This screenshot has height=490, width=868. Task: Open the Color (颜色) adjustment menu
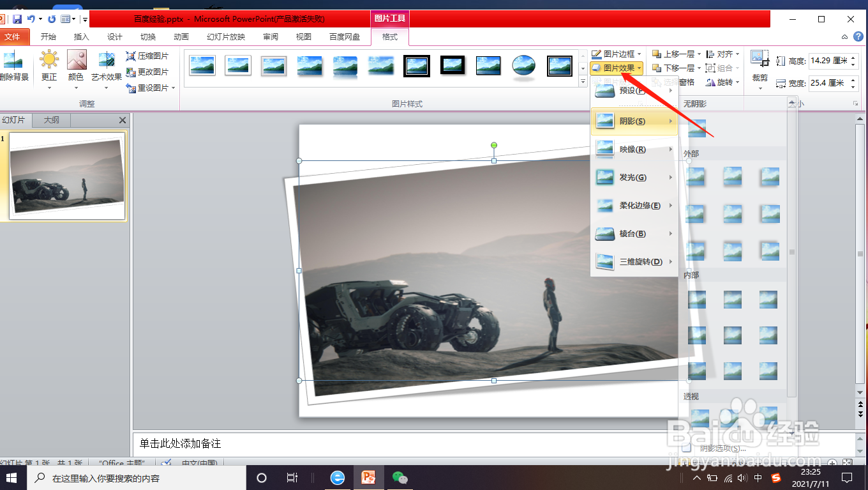point(76,69)
